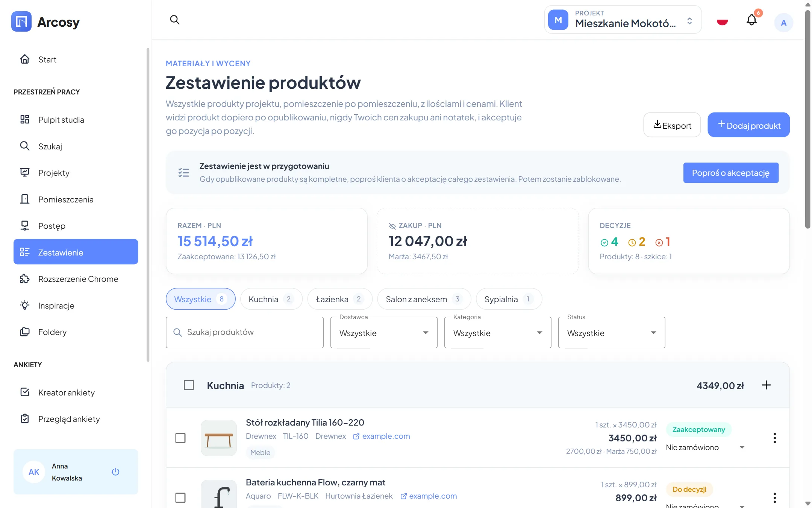The width and height of the screenshot is (812, 508).
Task: Expand the Dostawca filter dropdown
Action: tap(384, 333)
